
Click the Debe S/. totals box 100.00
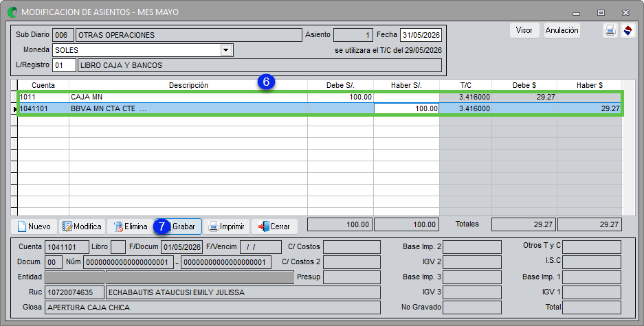[x=340, y=224]
